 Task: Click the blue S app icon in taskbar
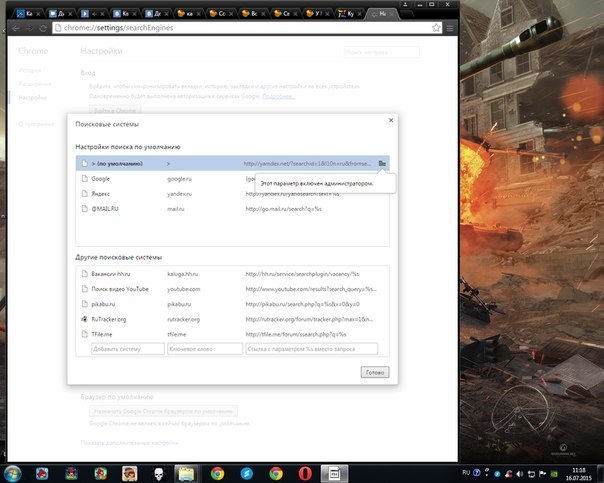point(247,474)
